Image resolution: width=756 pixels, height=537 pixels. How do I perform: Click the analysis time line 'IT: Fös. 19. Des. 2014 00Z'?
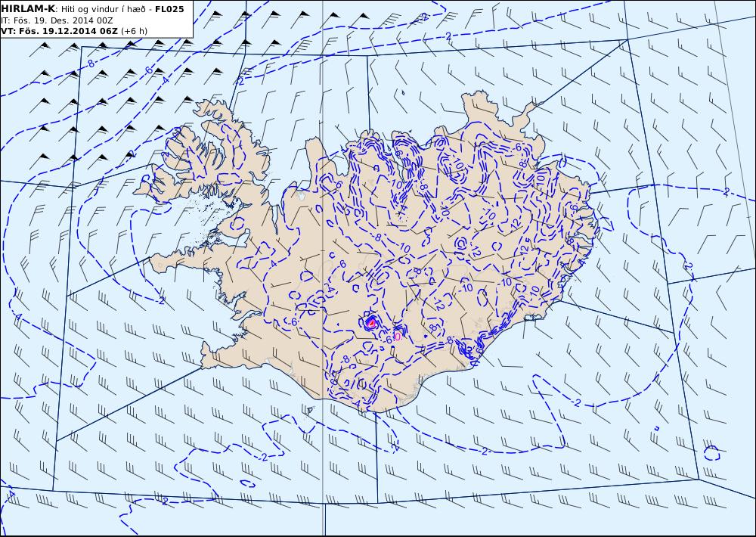tap(57, 20)
